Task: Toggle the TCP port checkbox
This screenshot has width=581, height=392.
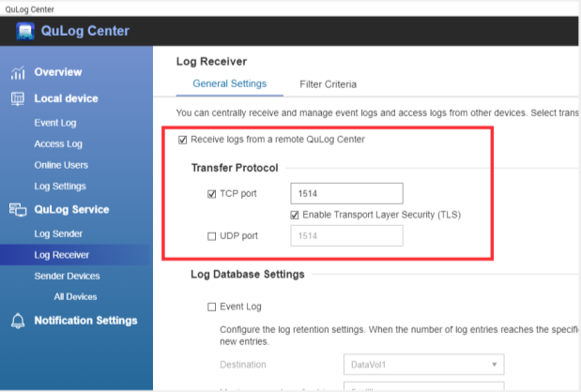Action: click(x=211, y=194)
